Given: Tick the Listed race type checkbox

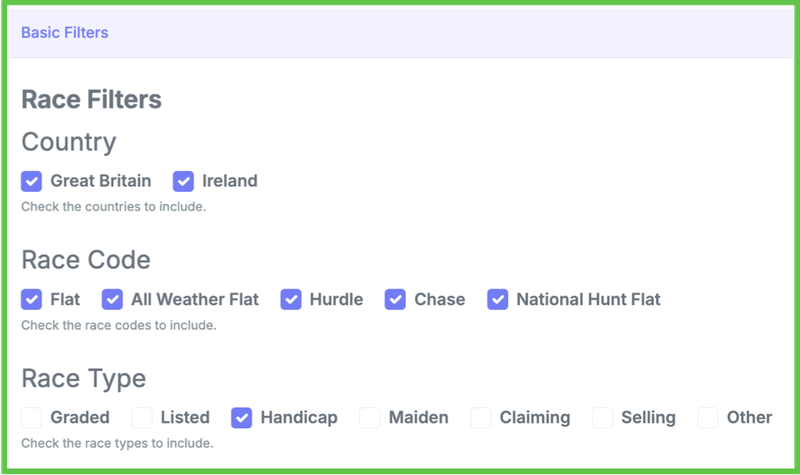Looking at the screenshot, I should point(142,418).
